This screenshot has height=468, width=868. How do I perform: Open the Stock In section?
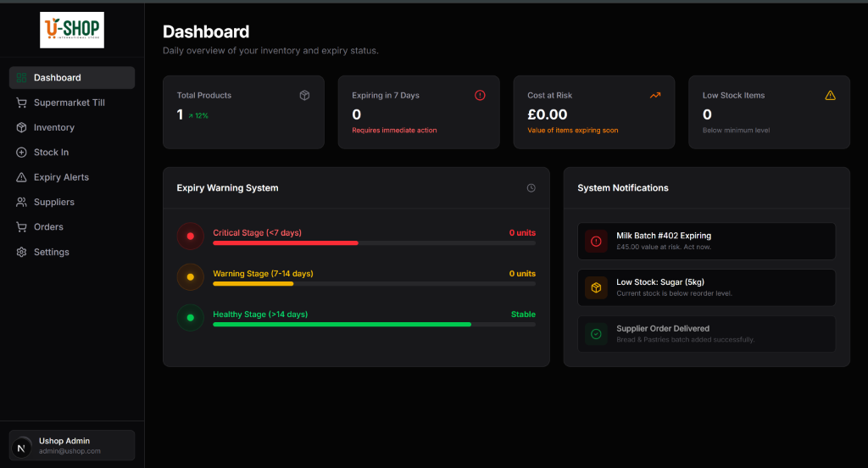tap(51, 153)
